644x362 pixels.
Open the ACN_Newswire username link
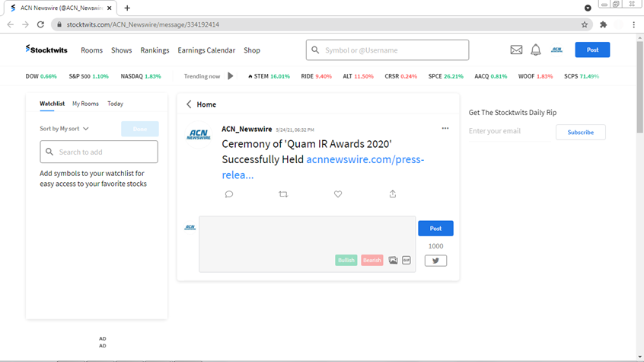(x=247, y=129)
